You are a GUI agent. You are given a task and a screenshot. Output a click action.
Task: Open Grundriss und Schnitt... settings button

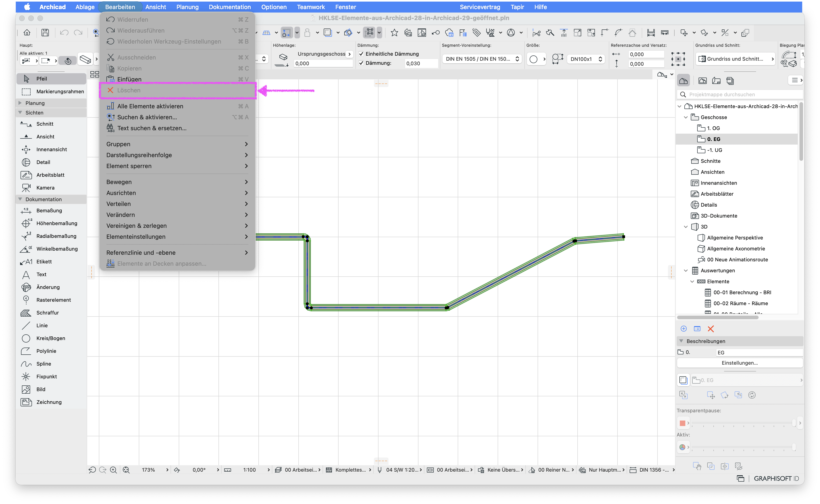[735, 59]
